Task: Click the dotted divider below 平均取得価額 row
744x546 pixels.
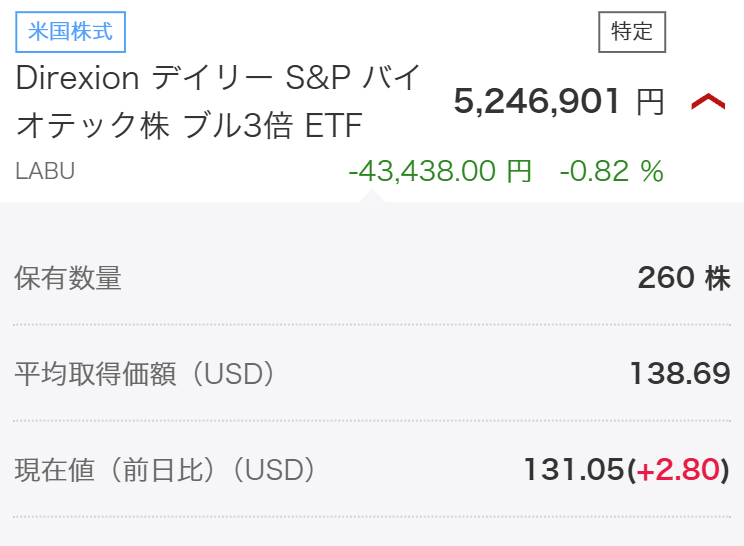Action: (x=372, y=421)
